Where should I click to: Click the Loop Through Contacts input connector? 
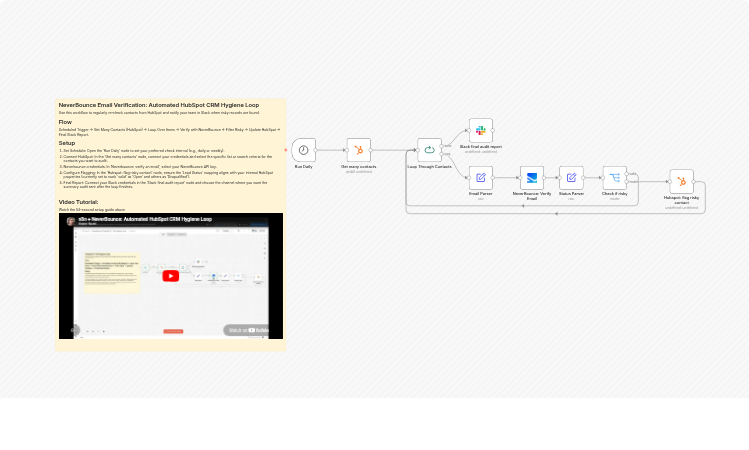point(417,150)
